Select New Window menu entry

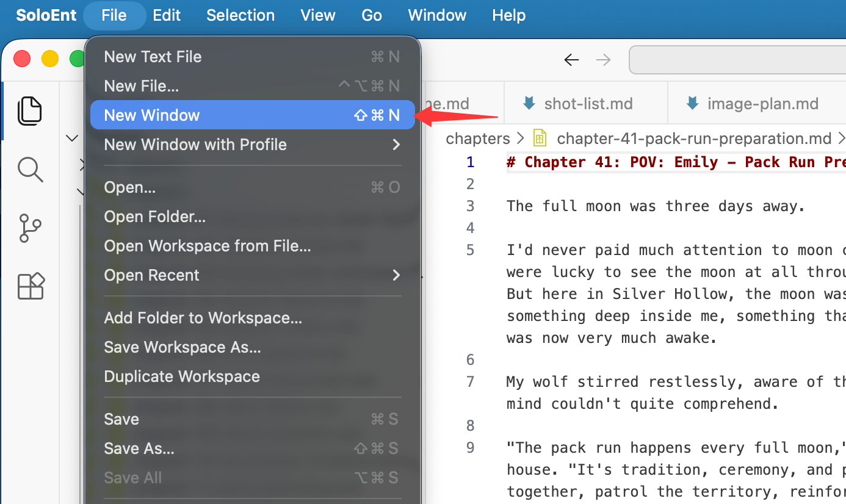(x=253, y=115)
